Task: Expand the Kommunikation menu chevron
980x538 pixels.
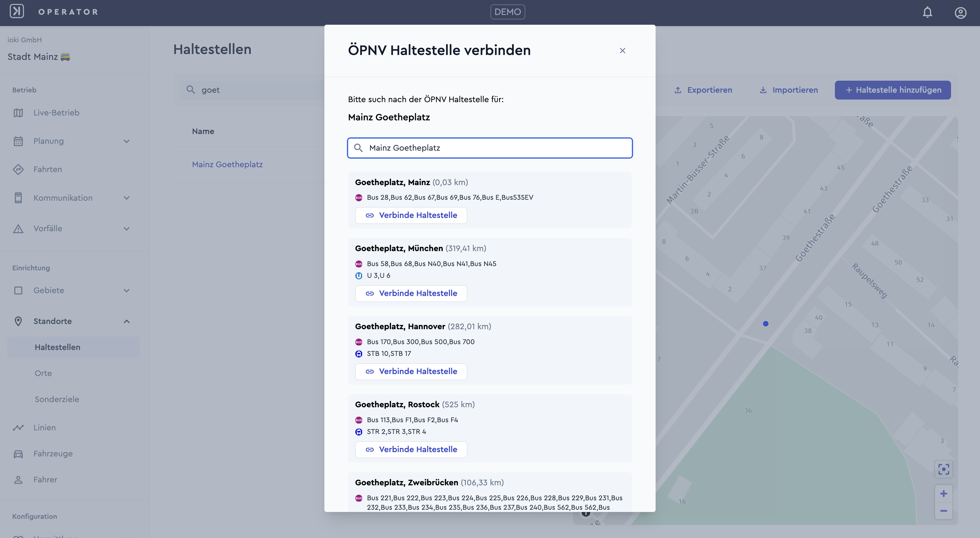Action: [127, 198]
